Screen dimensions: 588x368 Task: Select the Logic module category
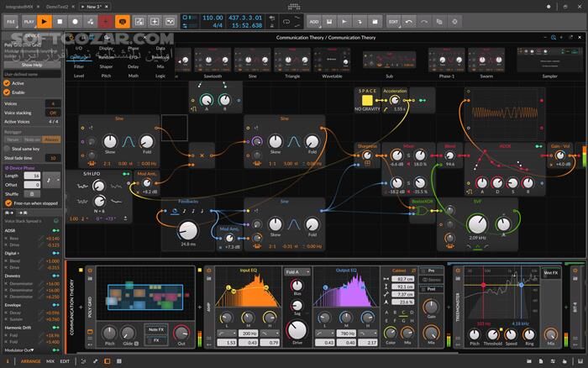(160, 76)
